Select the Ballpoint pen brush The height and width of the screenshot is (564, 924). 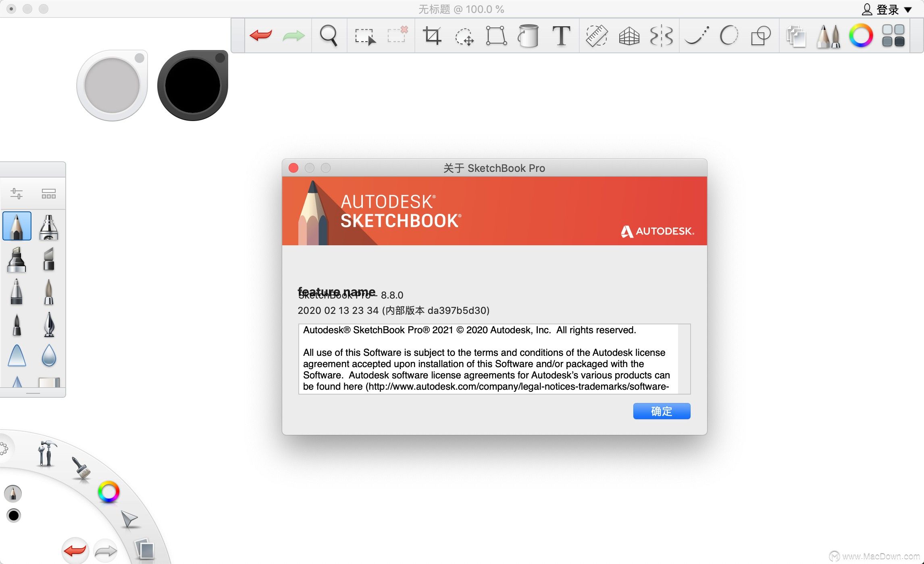[17, 291]
